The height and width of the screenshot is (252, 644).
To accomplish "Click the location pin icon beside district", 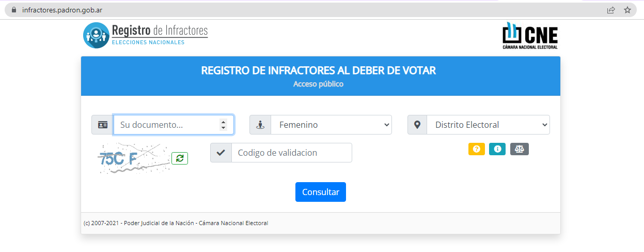I will (x=417, y=125).
